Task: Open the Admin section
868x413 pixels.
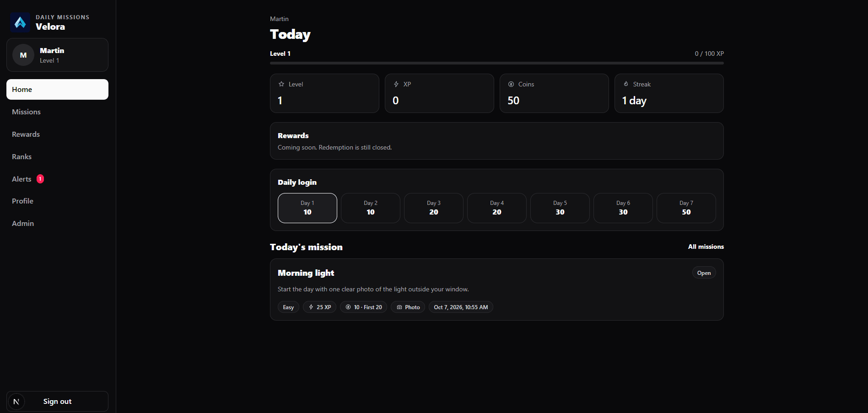Action: tap(57, 223)
